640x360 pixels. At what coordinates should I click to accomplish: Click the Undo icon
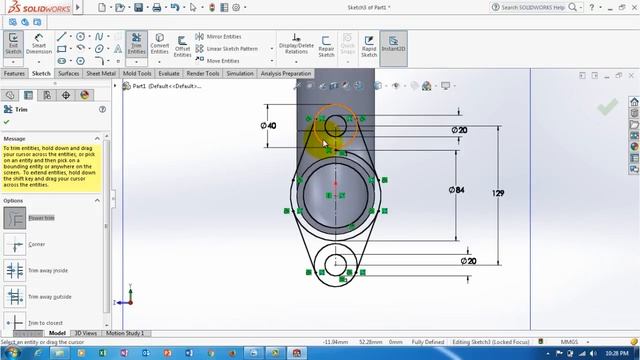tap(175, 7)
